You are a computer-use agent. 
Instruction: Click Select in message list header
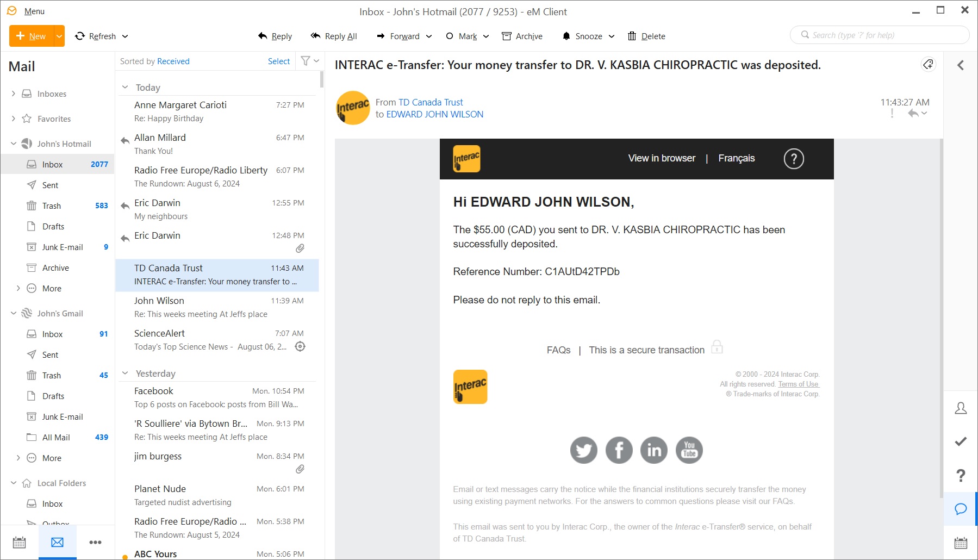279,61
